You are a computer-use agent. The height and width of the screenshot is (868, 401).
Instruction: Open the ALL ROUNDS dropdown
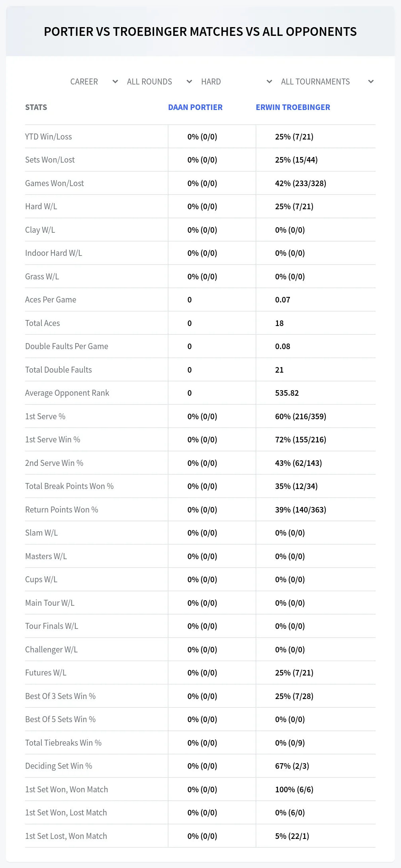[159, 82]
